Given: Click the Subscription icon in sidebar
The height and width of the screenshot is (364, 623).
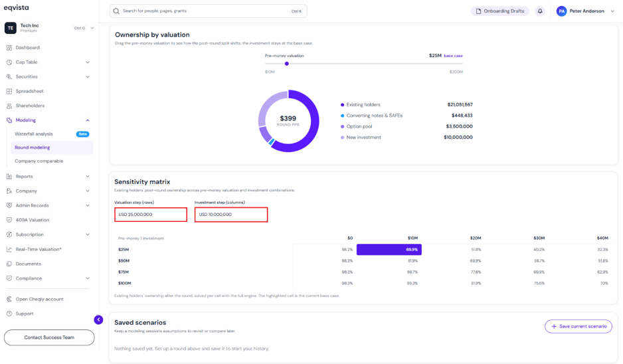Looking at the screenshot, I should 9,234.
